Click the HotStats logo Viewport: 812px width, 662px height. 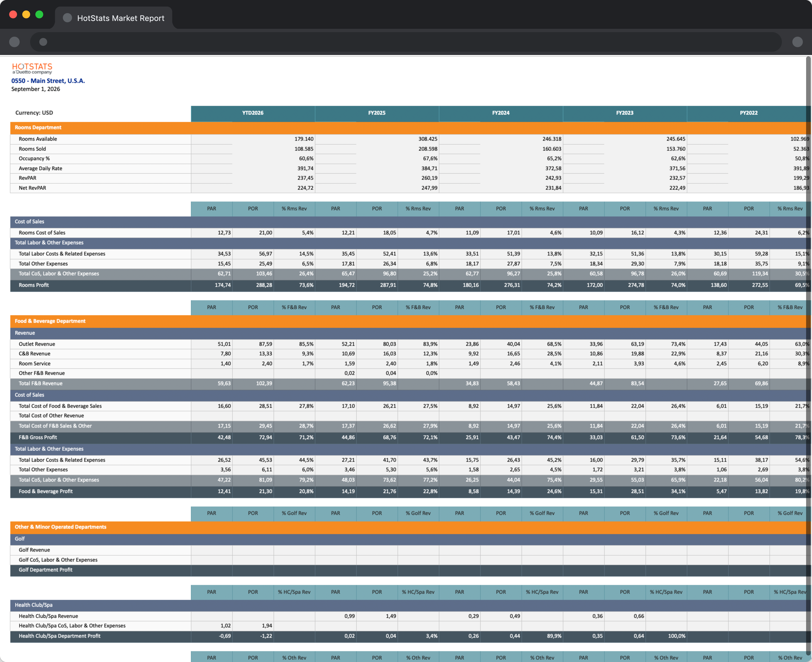click(x=32, y=69)
